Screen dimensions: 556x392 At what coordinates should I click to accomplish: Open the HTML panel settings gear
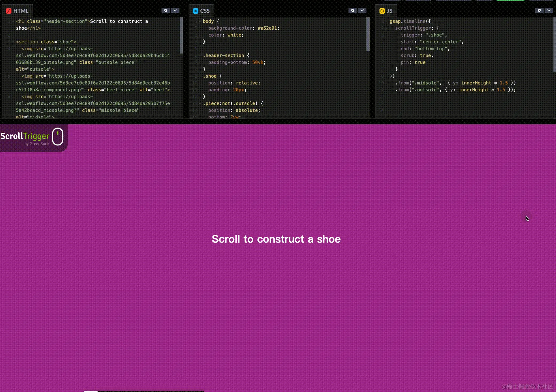166,10
